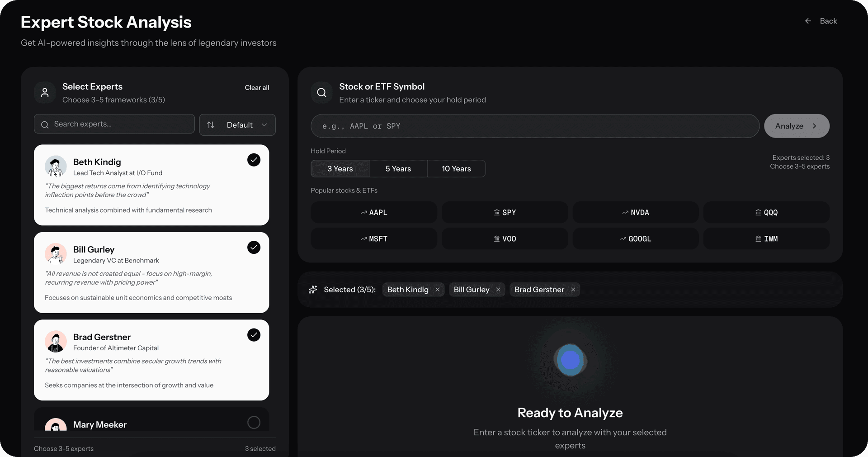The height and width of the screenshot is (457, 868).
Task: Select the Mary Meeker expert circle
Action: tap(254, 423)
